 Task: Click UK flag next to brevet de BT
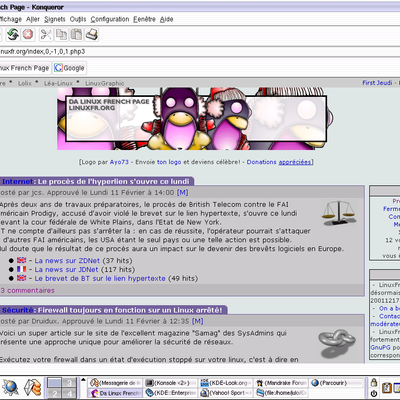coord(21,278)
